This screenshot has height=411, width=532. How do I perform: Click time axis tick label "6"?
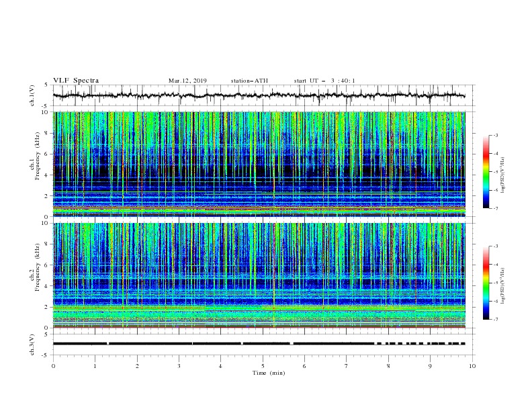pyautogui.click(x=305, y=366)
